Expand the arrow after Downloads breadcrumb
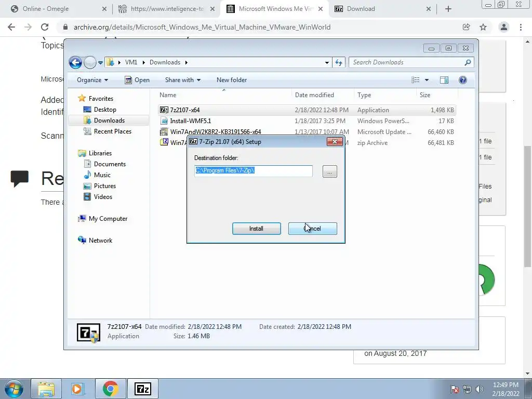 (x=187, y=62)
